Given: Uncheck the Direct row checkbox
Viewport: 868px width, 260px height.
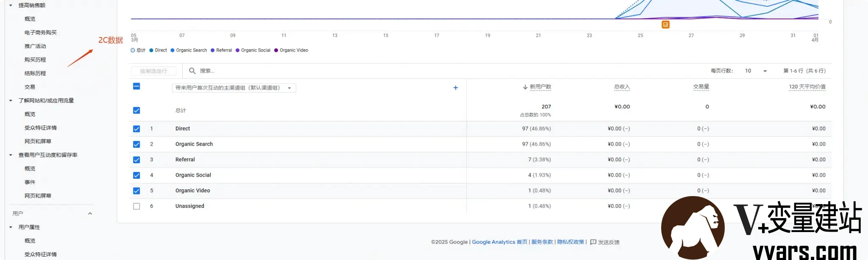Looking at the screenshot, I should (136, 129).
